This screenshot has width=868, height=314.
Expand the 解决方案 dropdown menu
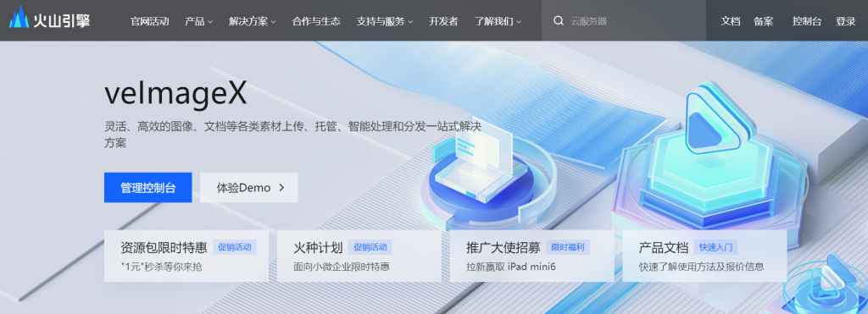pos(253,21)
